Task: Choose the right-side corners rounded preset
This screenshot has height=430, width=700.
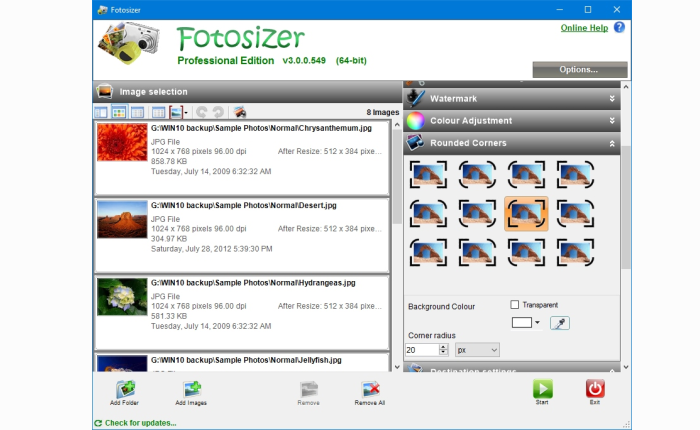Action: click(575, 175)
